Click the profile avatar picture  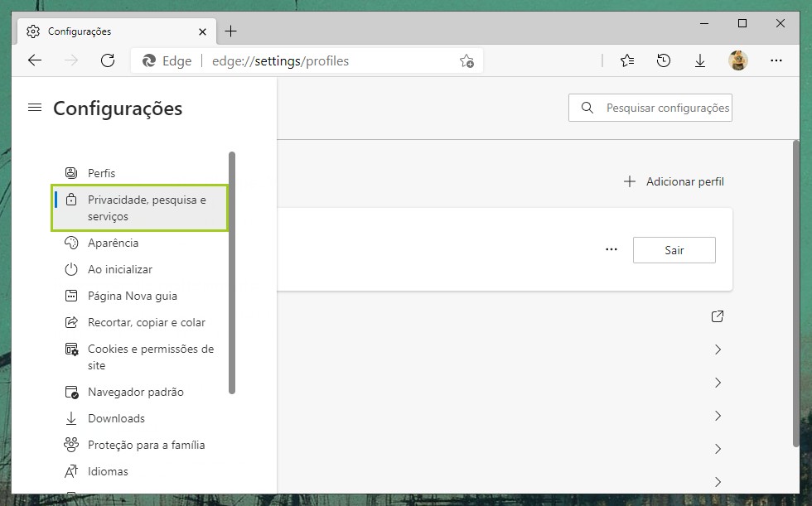click(x=737, y=60)
